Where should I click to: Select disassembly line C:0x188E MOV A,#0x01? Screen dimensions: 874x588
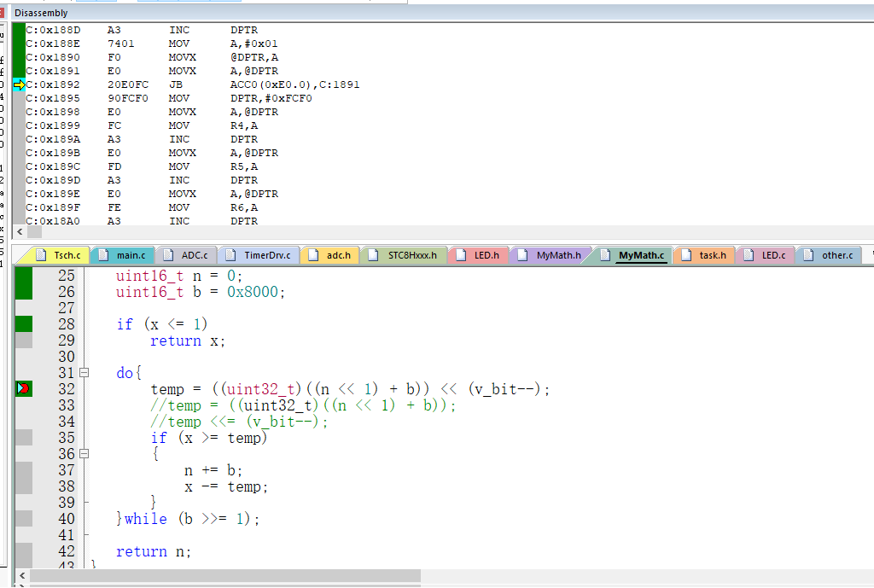click(x=152, y=44)
